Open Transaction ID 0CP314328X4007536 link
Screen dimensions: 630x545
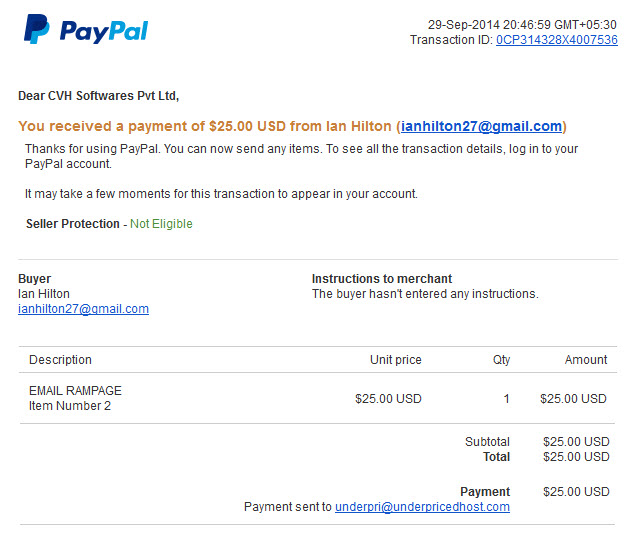click(x=556, y=40)
